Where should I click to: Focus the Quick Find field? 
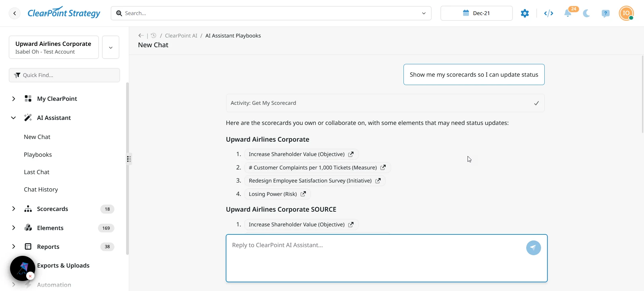point(64,75)
